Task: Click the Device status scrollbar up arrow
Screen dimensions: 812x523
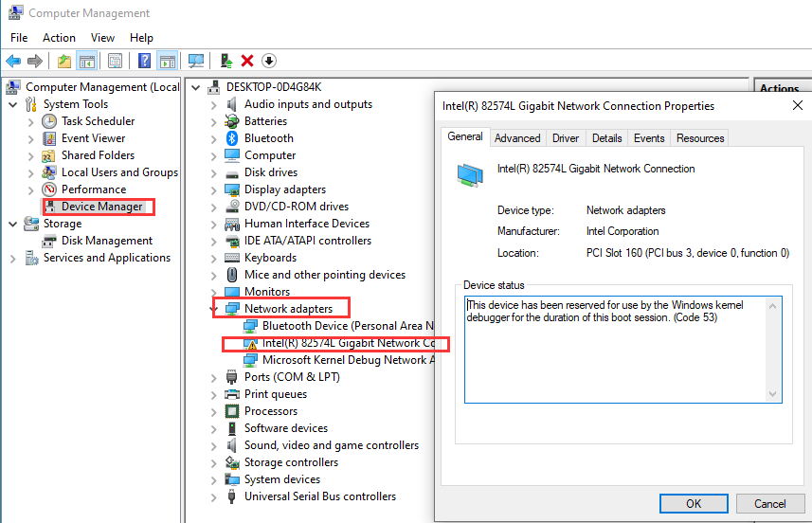Action: 772,306
